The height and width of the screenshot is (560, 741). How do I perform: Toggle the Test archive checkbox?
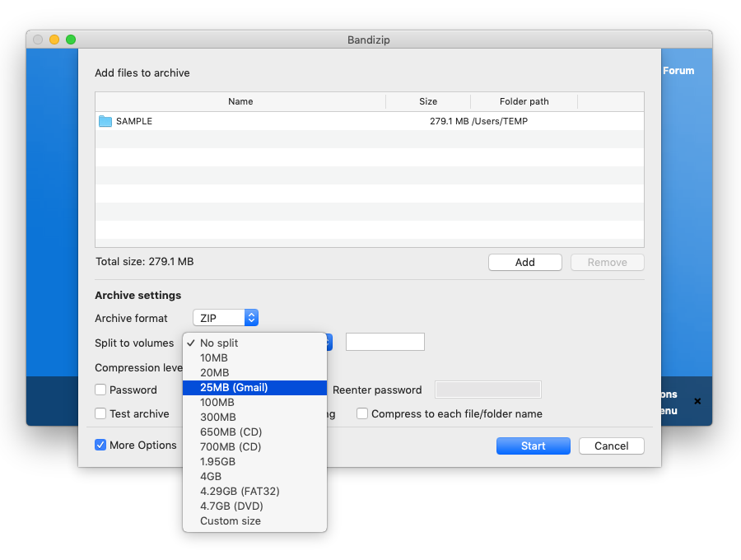click(100, 413)
